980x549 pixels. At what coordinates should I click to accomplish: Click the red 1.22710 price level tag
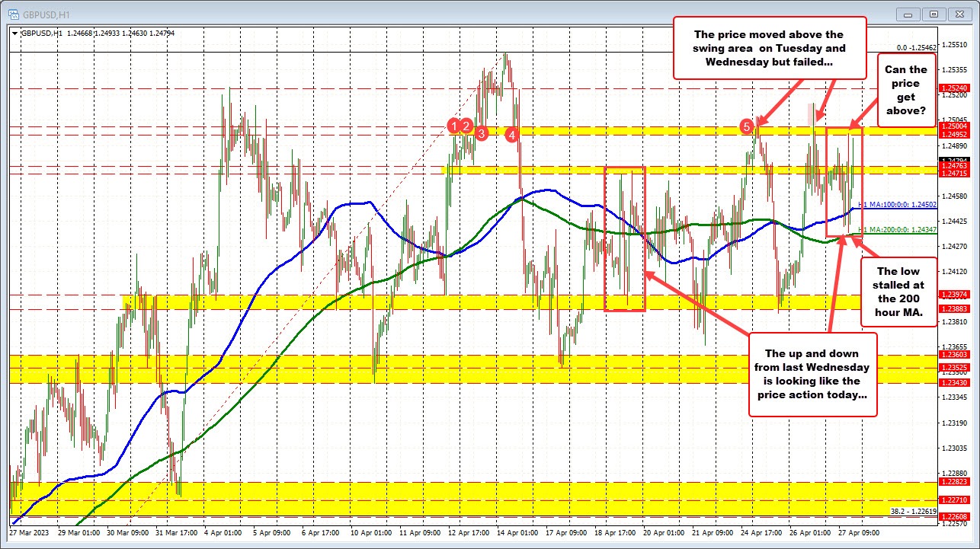coord(956,500)
